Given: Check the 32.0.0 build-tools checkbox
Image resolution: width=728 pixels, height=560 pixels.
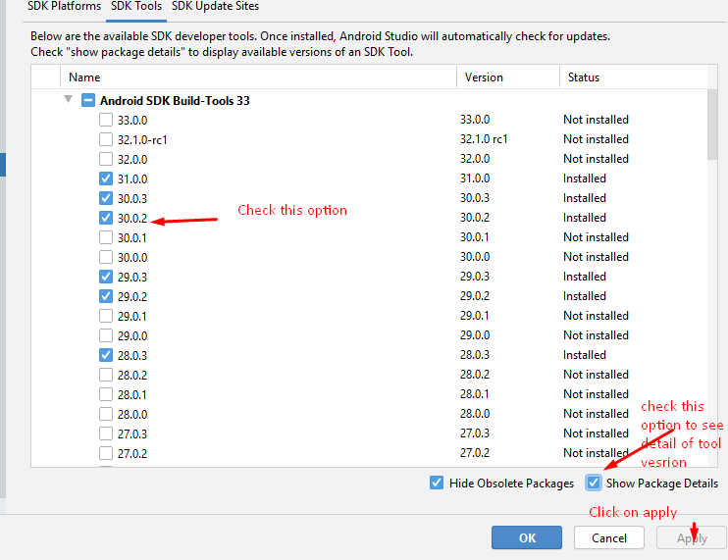Looking at the screenshot, I should coord(106,159).
